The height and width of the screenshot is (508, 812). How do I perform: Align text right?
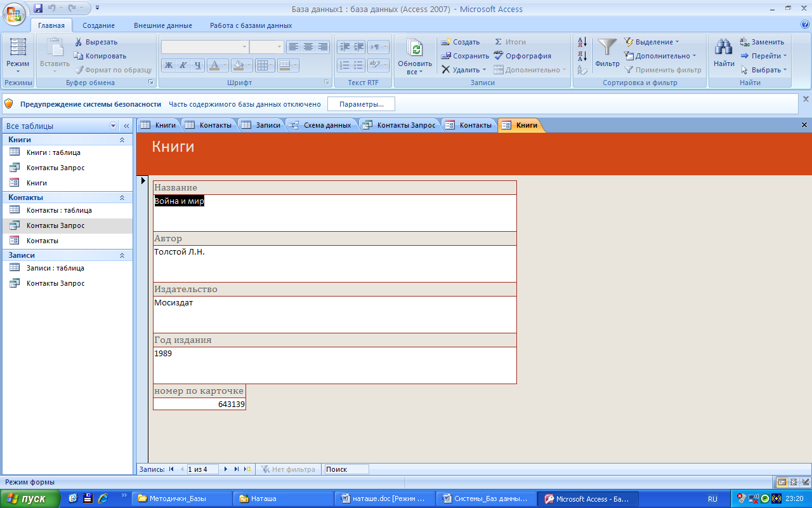(323, 46)
